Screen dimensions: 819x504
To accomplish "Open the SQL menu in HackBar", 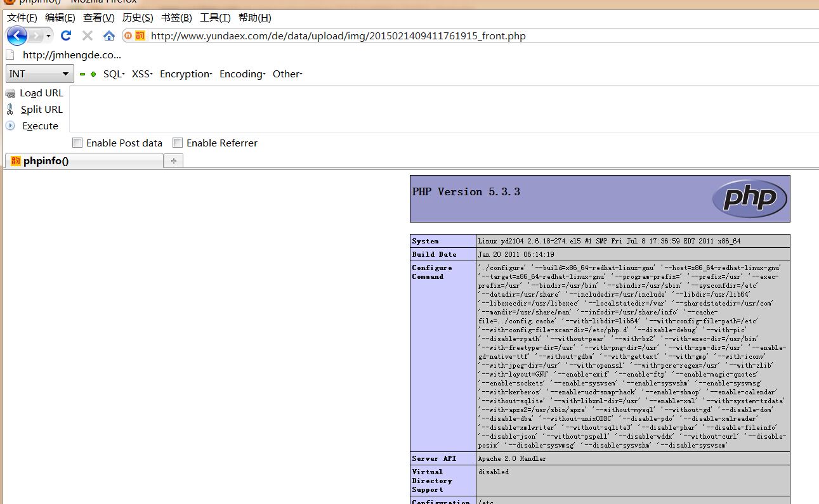I will tap(114, 74).
